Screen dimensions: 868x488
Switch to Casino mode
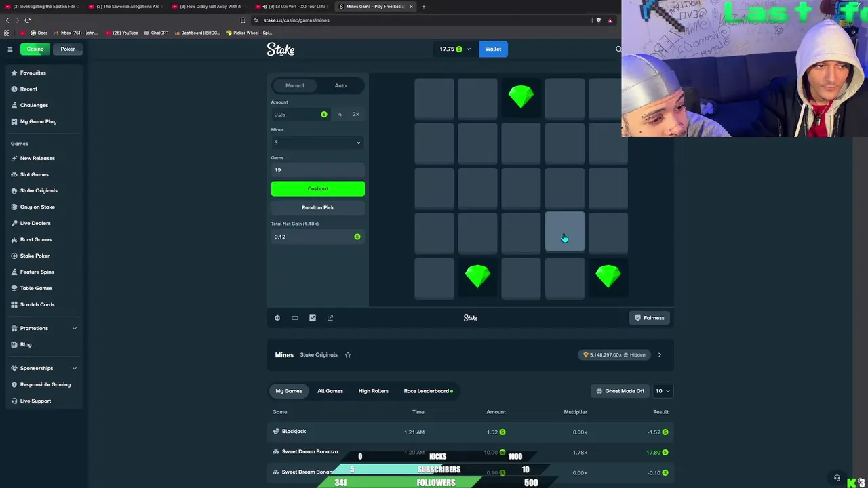click(35, 49)
